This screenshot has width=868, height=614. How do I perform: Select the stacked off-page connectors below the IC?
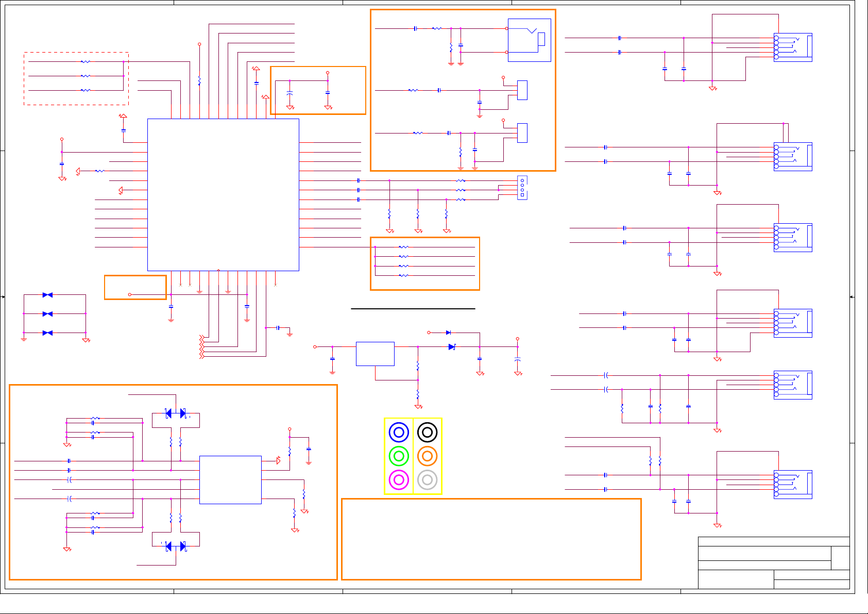pos(202,346)
